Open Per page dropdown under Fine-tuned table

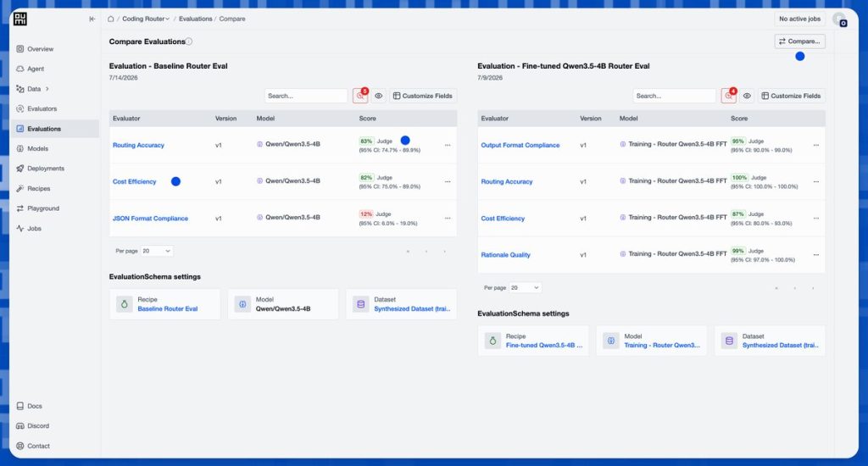point(525,288)
